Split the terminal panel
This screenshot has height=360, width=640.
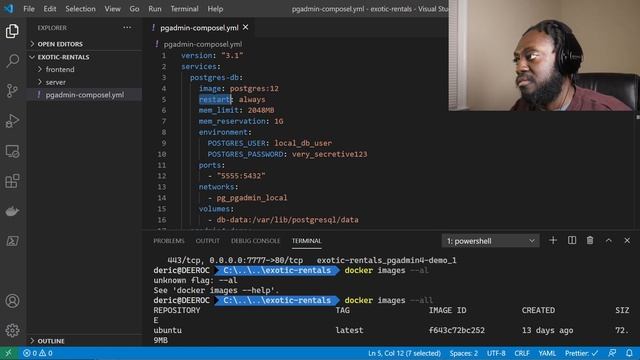[x=572, y=240]
